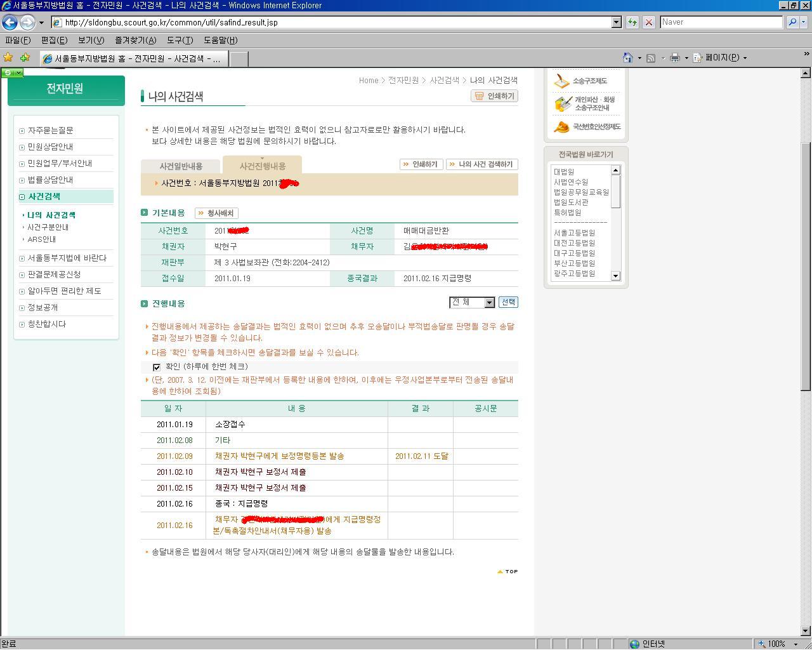Viewport: 812px width, 650px height.
Task: Click the Favorites star icon
Action: pyautogui.click(x=8, y=58)
